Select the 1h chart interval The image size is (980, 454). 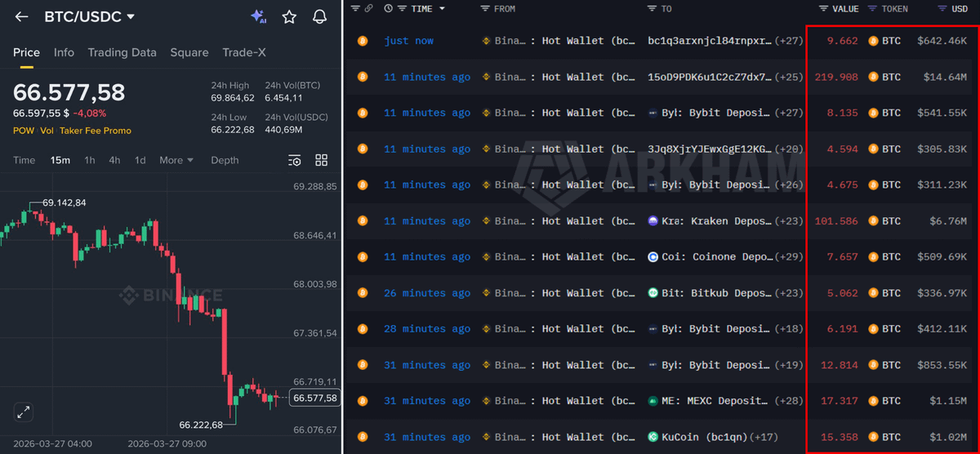pyautogui.click(x=90, y=160)
